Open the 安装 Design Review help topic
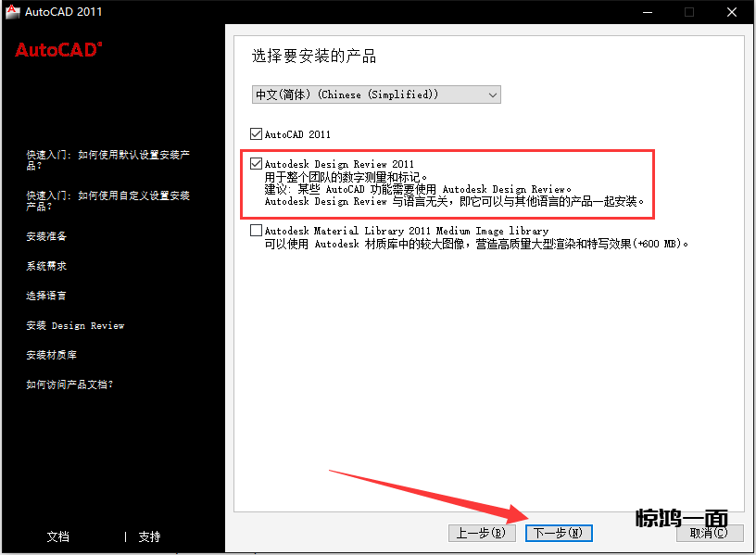 [x=75, y=325]
